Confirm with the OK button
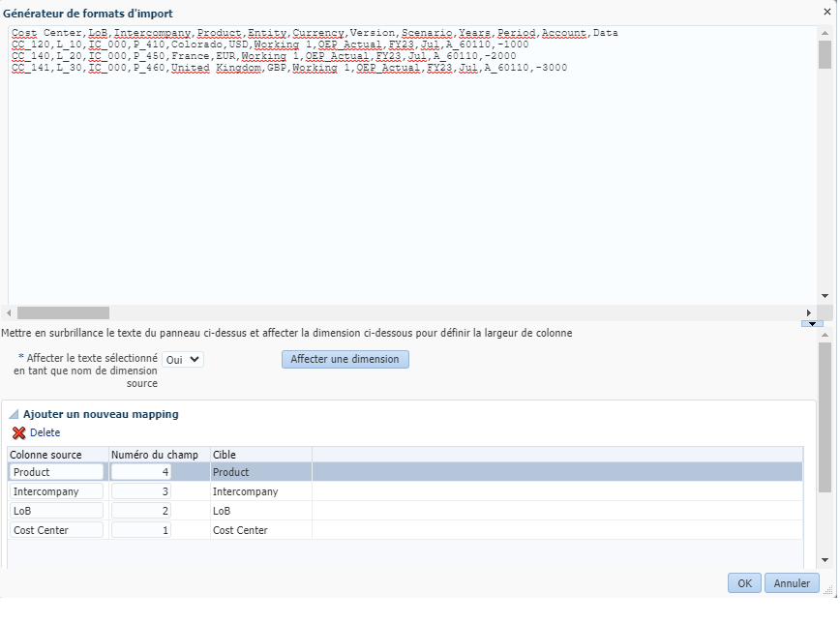 click(744, 583)
